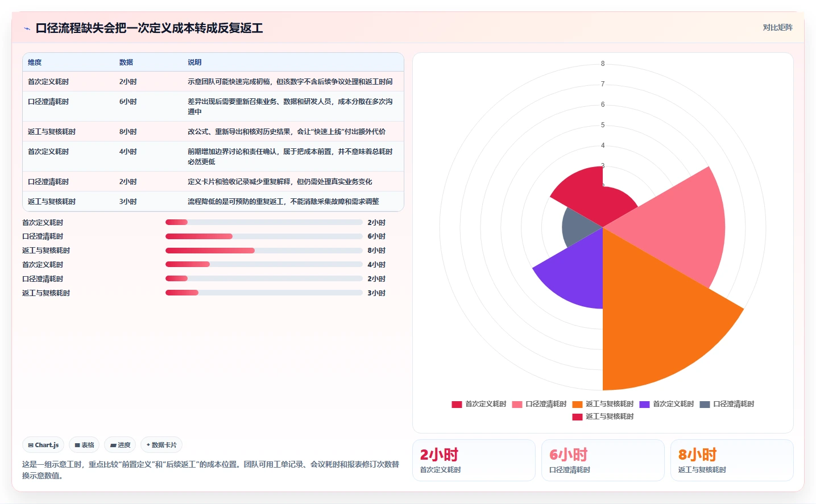Click the 首次定义耗时 progress bar showing 2小时
This screenshot has width=816, height=504.
[x=264, y=222]
